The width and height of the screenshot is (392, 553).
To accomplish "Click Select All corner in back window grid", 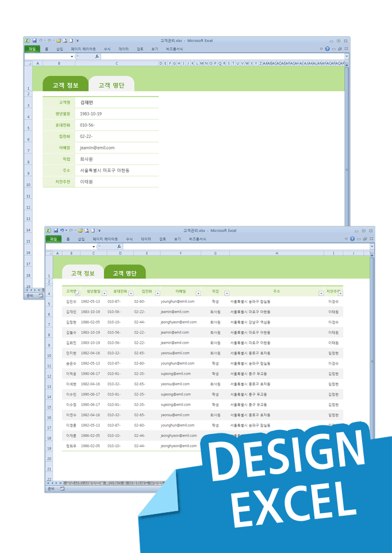I will coord(28,63).
